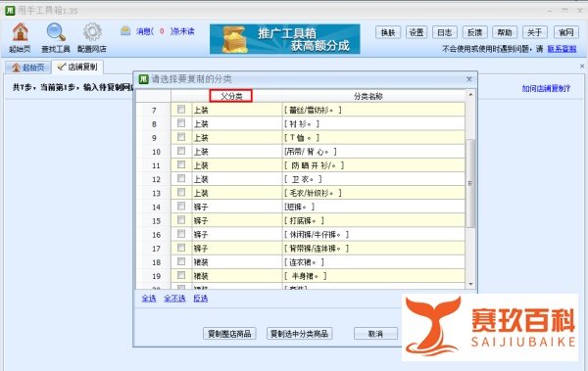Select the [半身裙] category name cell
The width and height of the screenshot is (588, 371).
click(x=373, y=276)
